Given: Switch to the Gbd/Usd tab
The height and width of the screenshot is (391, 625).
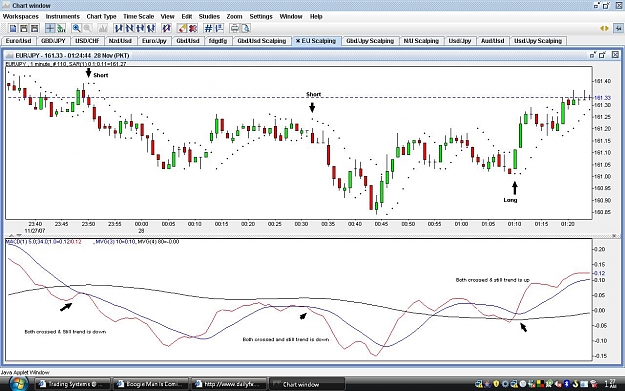Looking at the screenshot, I should point(188,41).
